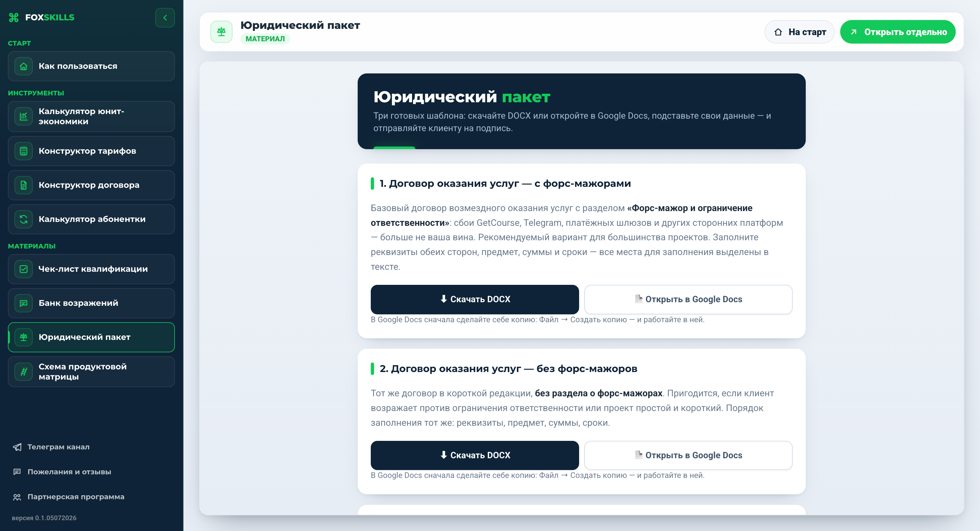Screen dimensions: 980x531
Task: Click the home icon beside Как пользоваться
Action: [x=24, y=66]
